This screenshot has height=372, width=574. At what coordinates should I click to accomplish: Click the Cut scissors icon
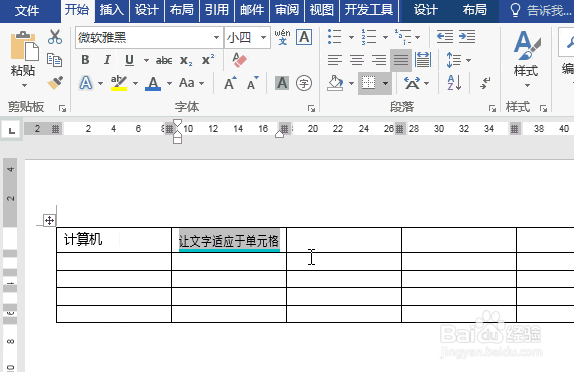coord(55,37)
